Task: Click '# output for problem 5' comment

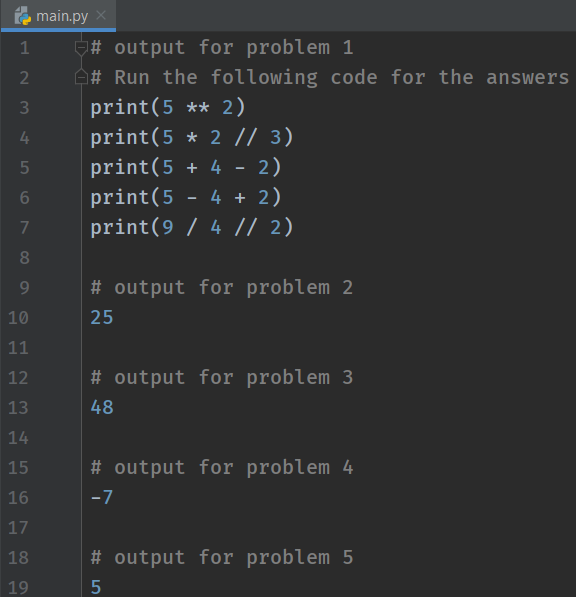Action: click(222, 558)
